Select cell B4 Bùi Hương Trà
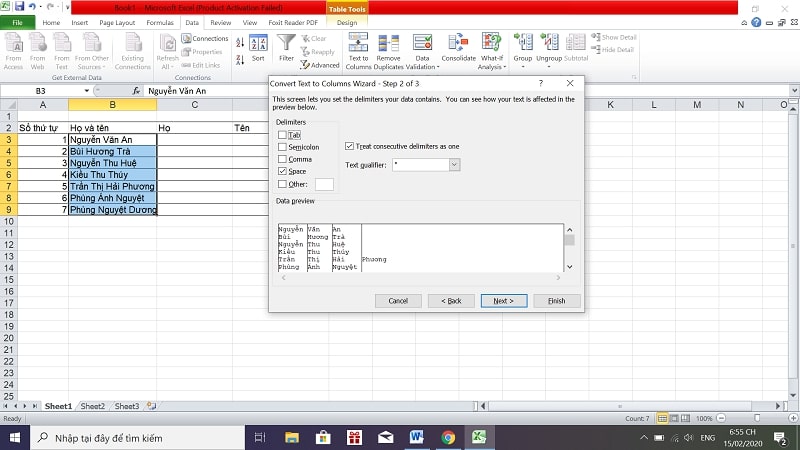The image size is (800, 450). [x=112, y=151]
